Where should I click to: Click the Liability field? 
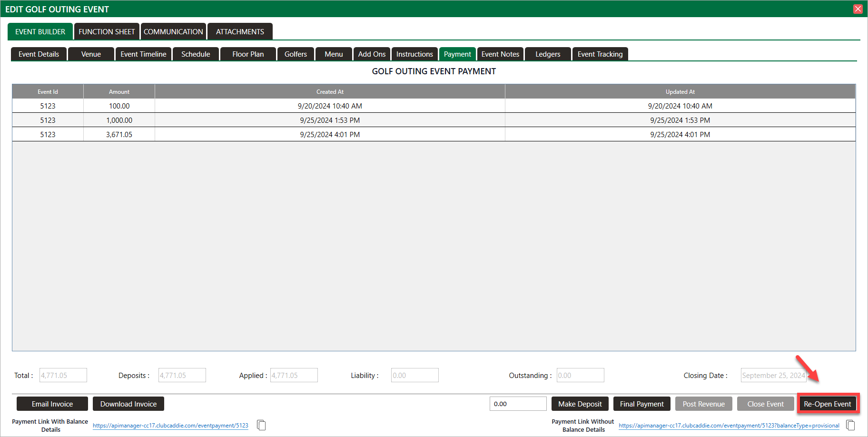[415, 375]
